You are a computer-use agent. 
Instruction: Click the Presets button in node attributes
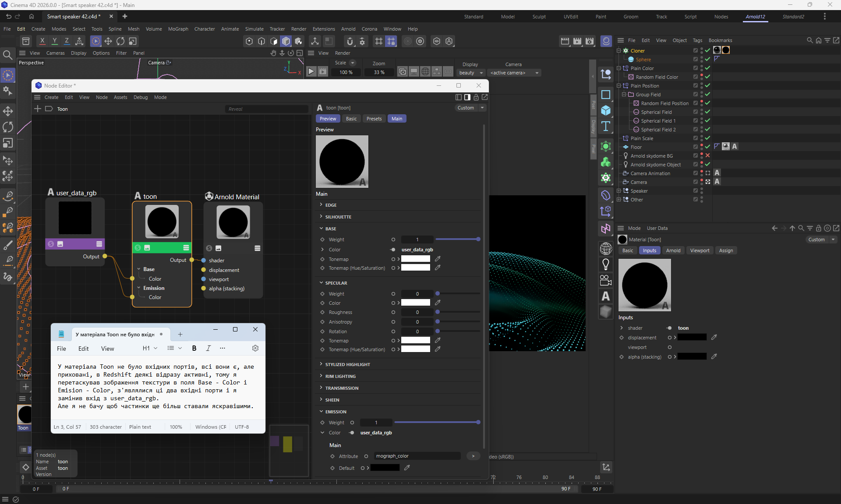click(x=374, y=119)
